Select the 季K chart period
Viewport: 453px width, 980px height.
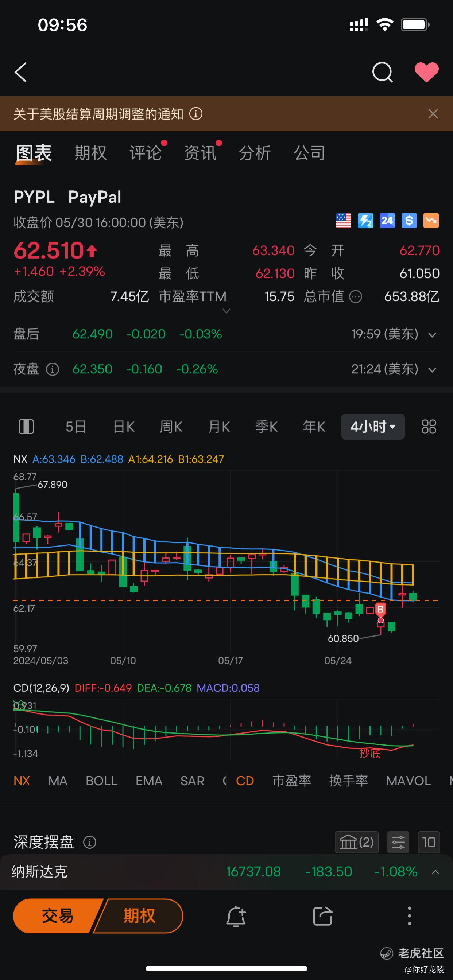coord(267,427)
